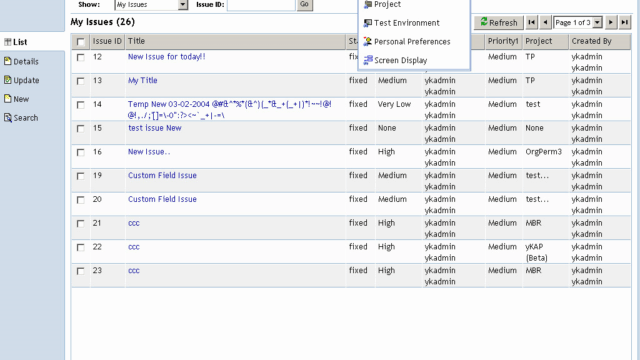
Task: Check the box for issue 12
Action: [x=80, y=57]
